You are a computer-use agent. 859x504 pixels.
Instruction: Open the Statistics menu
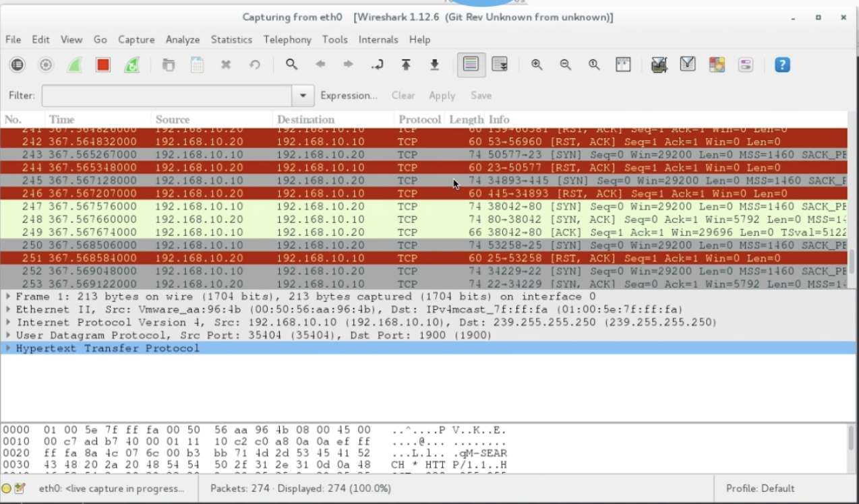pyautogui.click(x=231, y=40)
